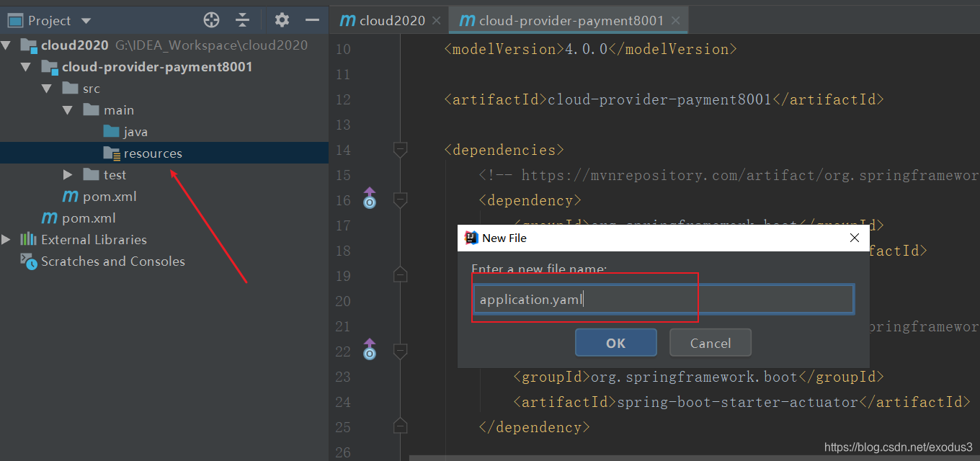
Task: Close the cloud2020 editor tab
Action: click(436, 21)
